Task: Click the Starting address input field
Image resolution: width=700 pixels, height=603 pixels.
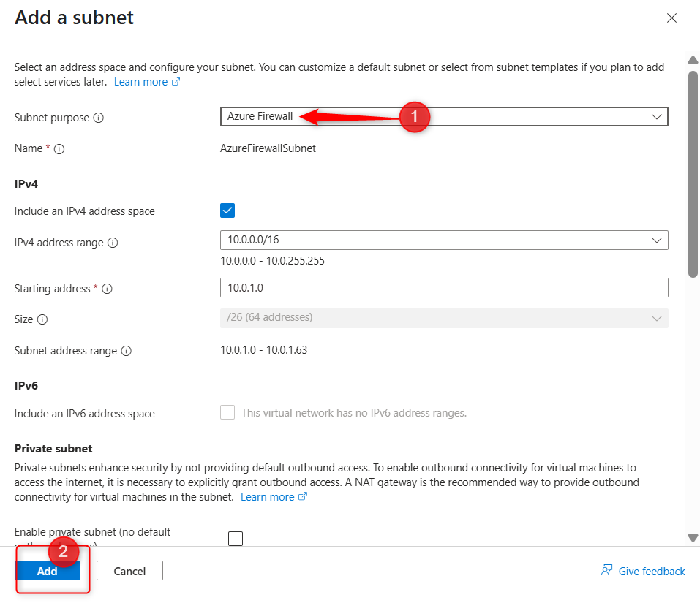Action: point(444,288)
